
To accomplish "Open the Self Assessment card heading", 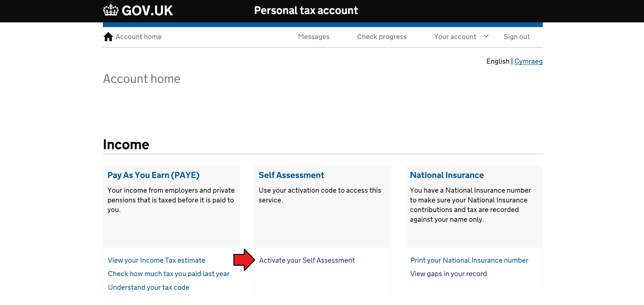I will (x=291, y=175).
